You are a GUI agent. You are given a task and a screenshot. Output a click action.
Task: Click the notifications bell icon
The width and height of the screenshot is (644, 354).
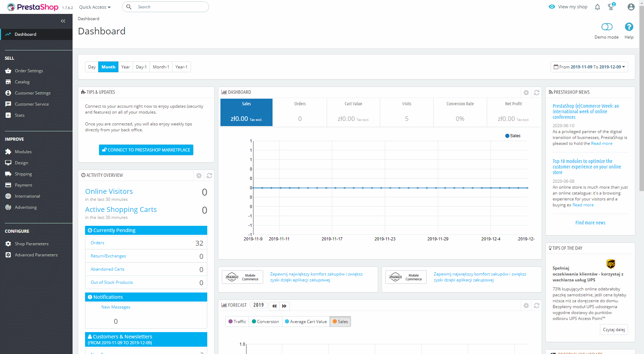[x=597, y=7]
